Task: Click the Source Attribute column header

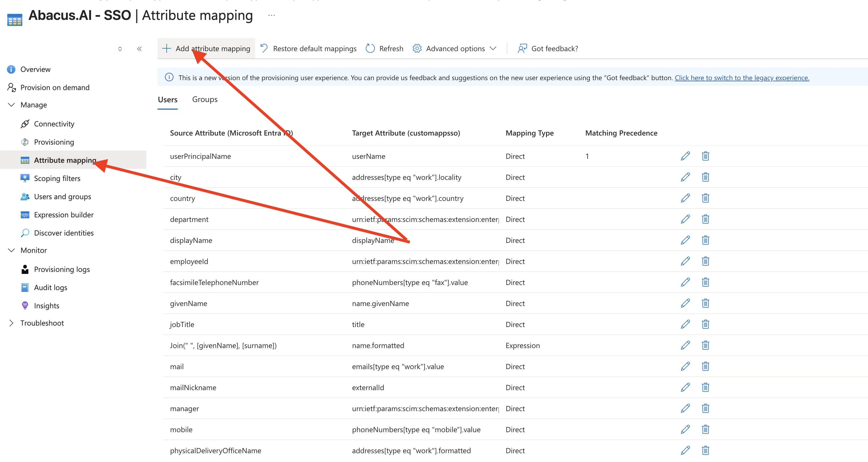Action: (232, 133)
